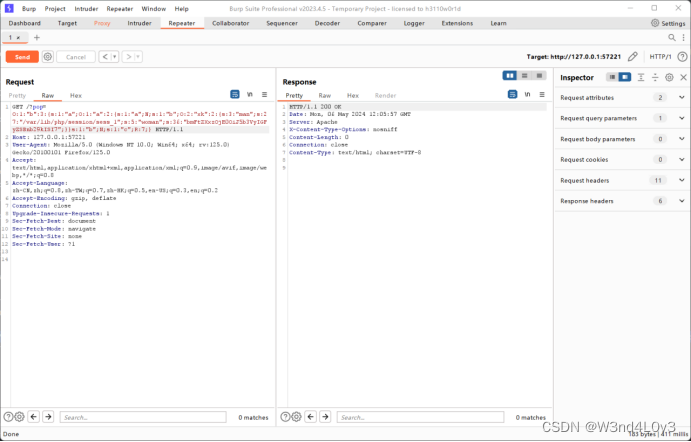
Task: Open forward-history dropdown arrow
Action: (138, 57)
